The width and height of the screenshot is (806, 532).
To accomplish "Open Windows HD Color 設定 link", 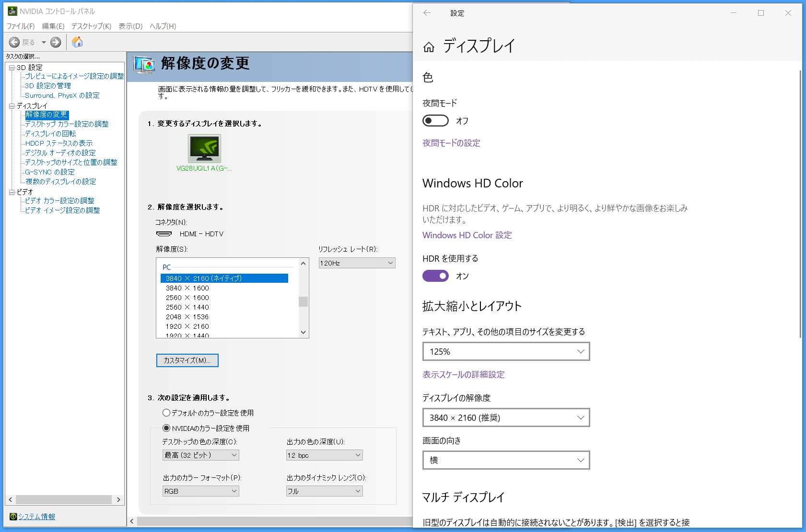I will [x=467, y=235].
